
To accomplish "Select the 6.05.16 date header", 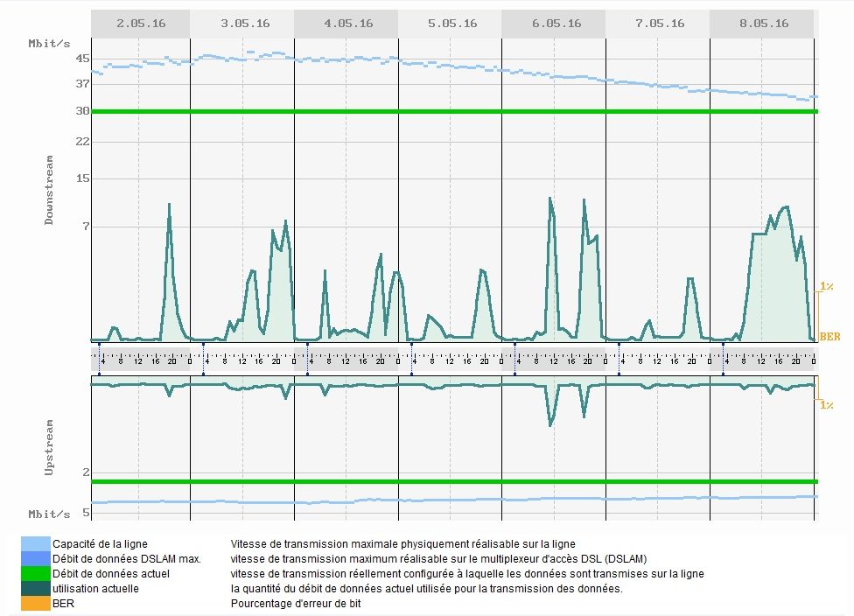I will (554, 24).
